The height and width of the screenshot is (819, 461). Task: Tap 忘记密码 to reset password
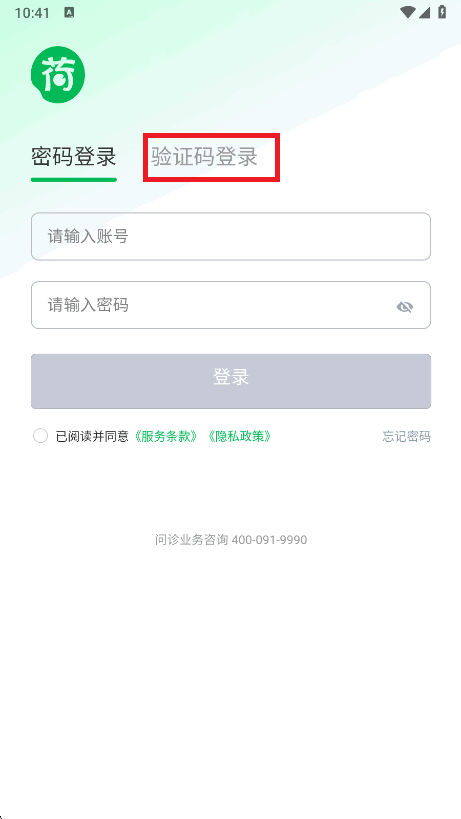[407, 437]
